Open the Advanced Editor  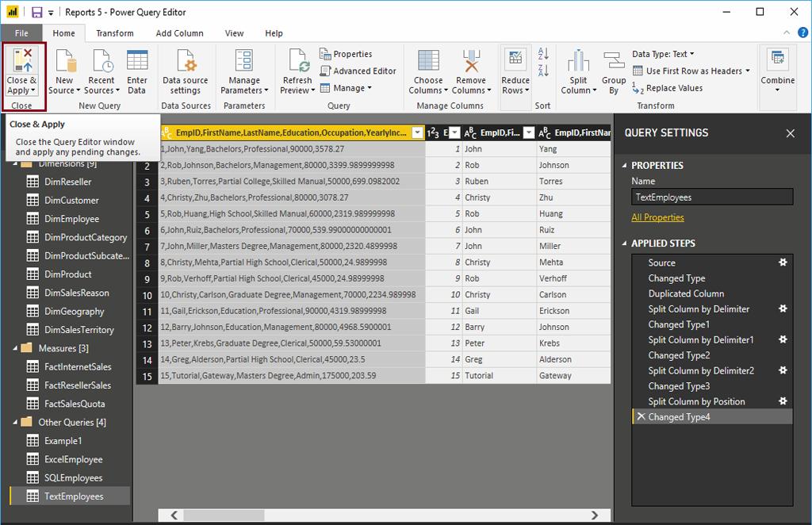358,71
